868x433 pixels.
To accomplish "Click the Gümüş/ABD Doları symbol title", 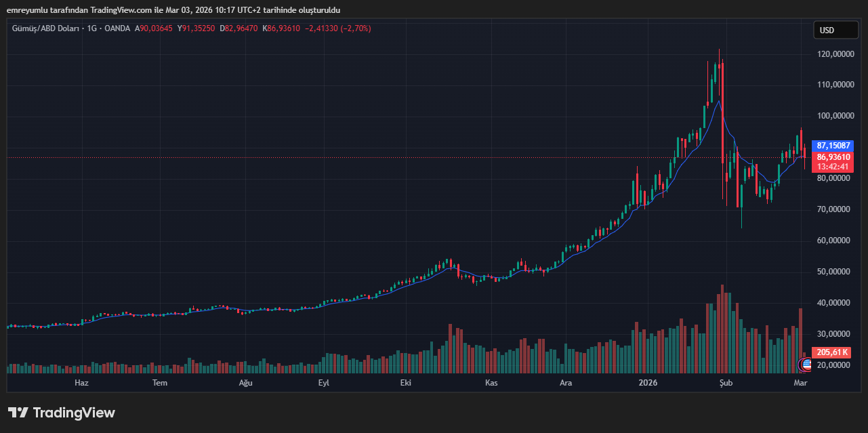I will 45,28.
